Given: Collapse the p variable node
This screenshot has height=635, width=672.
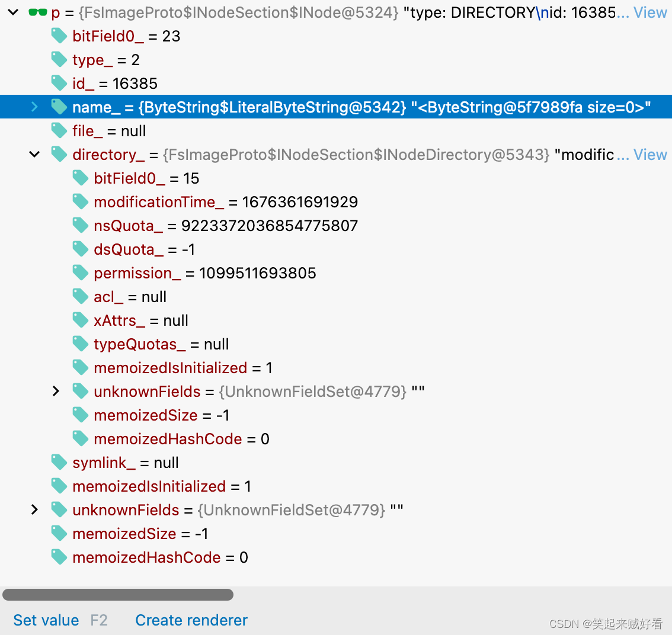Looking at the screenshot, I should pyautogui.click(x=13, y=12).
